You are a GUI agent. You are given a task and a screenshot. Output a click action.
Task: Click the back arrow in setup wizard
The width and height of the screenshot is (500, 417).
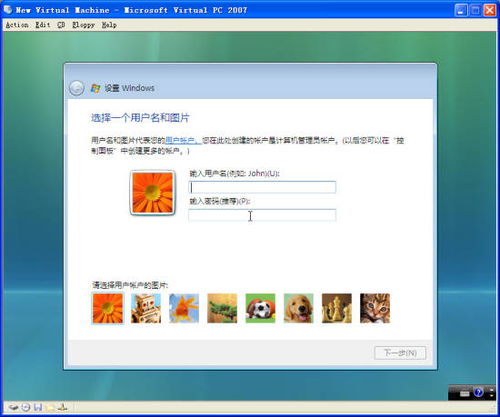click(77, 88)
